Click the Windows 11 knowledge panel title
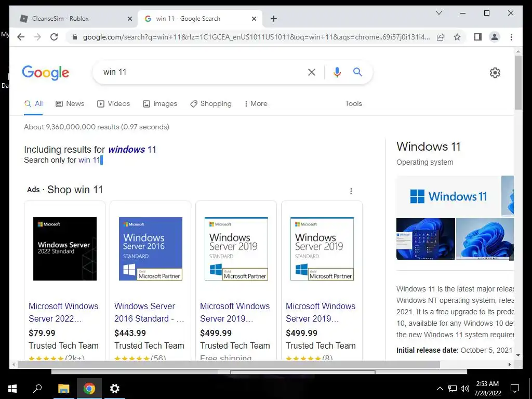The width and height of the screenshot is (532, 399). coord(428,147)
